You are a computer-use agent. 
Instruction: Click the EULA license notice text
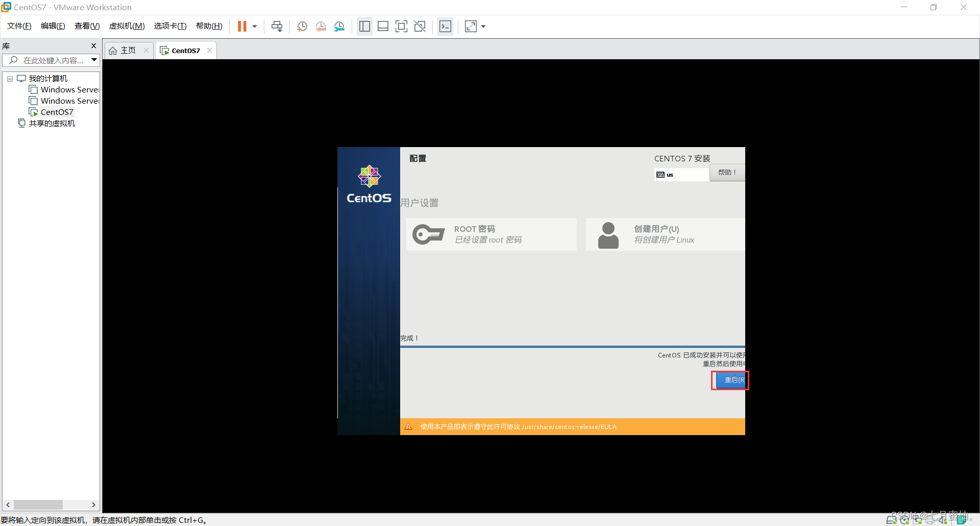pyautogui.click(x=518, y=427)
